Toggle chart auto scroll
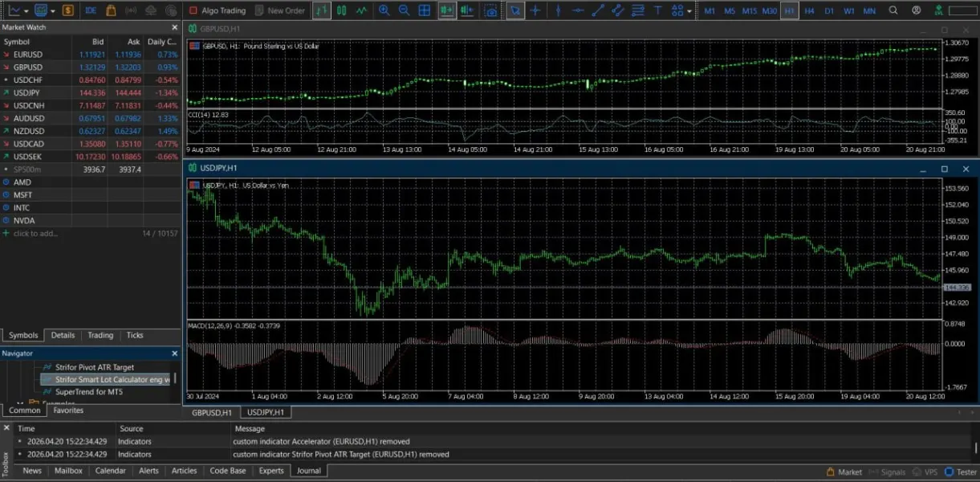The image size is (980, 482). (447, 10)
